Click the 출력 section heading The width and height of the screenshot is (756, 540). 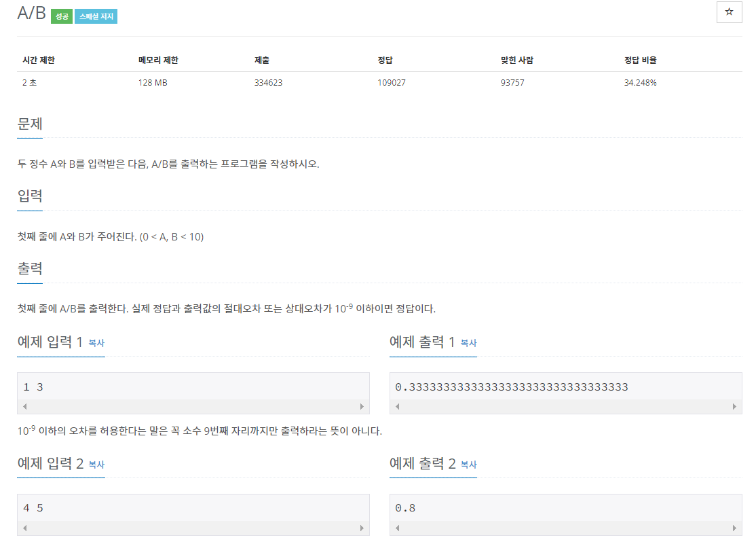click(30, 268)
